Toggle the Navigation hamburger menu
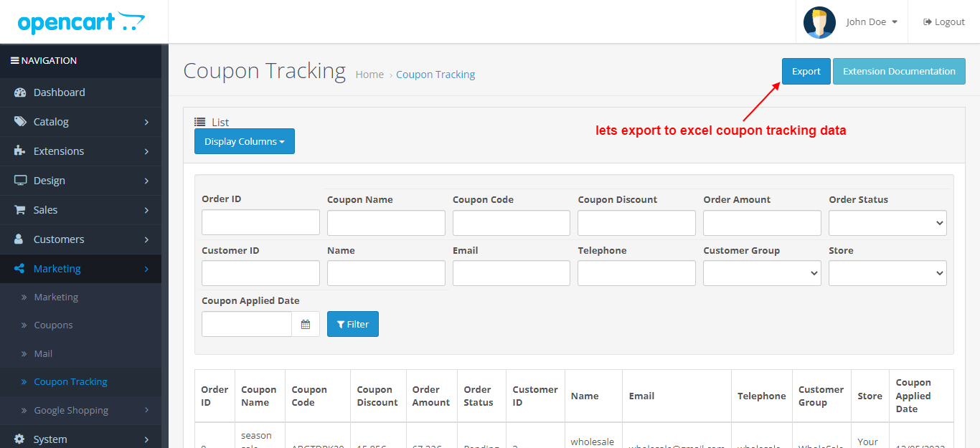The image size is (980, 448). 14,61
